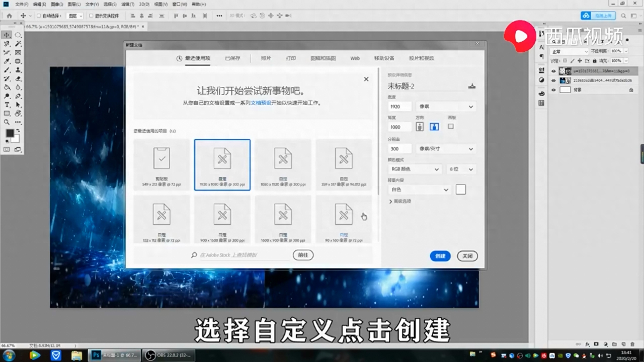This screenshot has height=362, width=644.
Task: Enable the 显示变换控件 checkbox
Action: (91, 16)
